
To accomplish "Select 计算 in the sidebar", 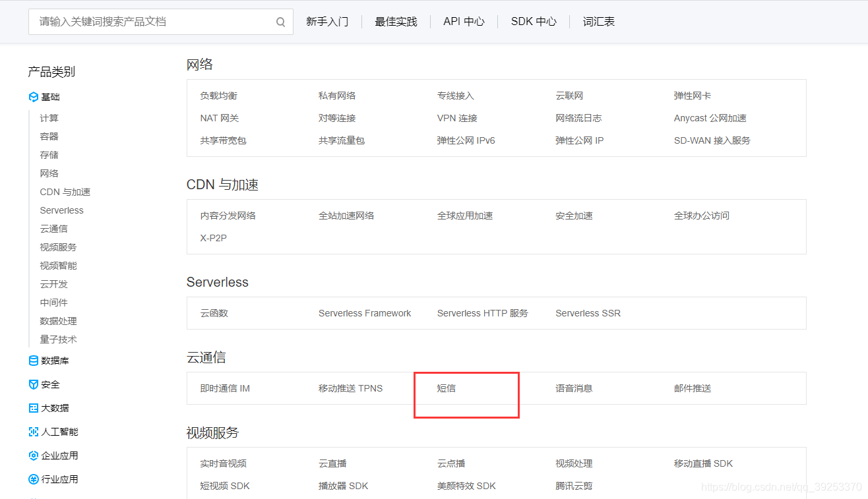I will 49,118.
